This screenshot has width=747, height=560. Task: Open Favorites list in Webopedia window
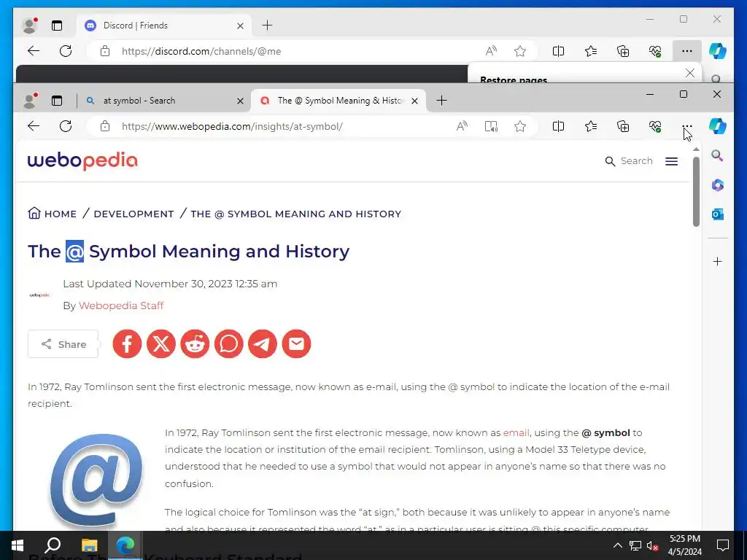click(x=591, y=126)
